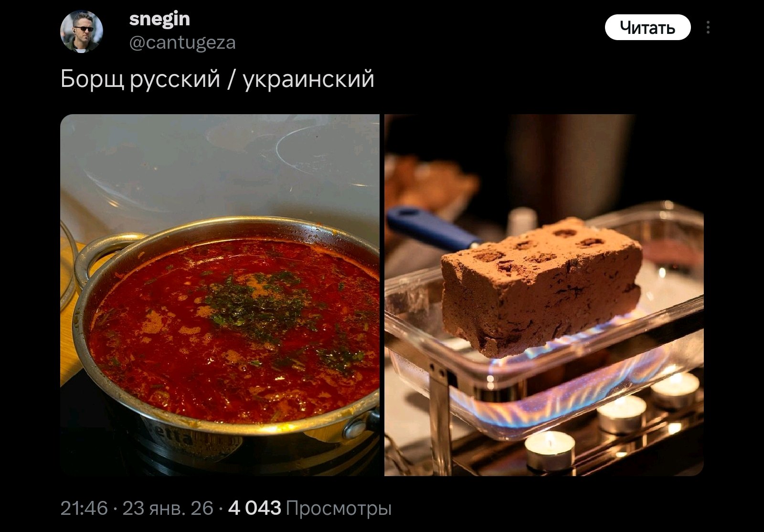View post stats via 4 043 Просмотры
Viewport: 764px width, 532px height.
click(310, 508)
